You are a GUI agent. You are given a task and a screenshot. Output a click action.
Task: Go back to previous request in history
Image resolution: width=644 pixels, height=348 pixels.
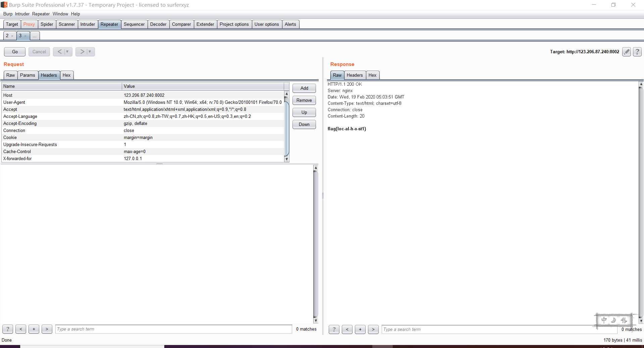(x=59, y=52)
